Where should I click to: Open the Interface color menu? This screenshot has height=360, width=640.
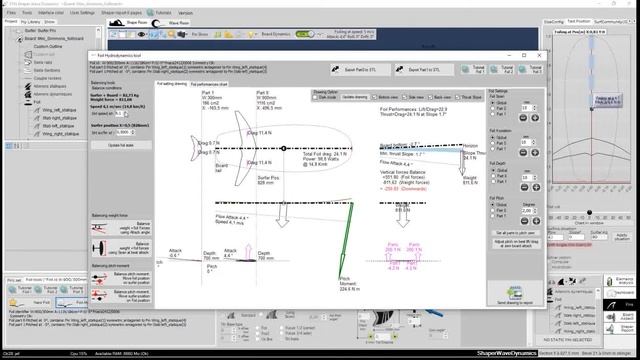pos(51,13)
